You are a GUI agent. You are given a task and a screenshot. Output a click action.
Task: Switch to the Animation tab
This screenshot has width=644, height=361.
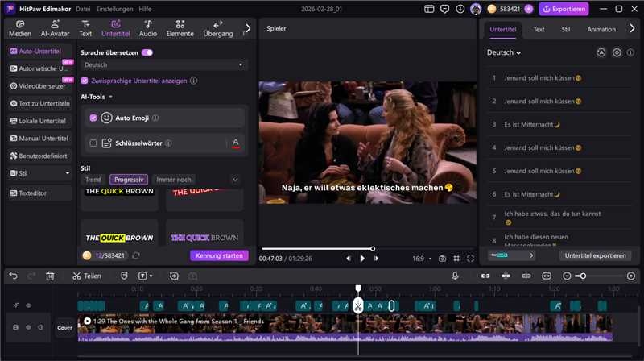[601, 29]
